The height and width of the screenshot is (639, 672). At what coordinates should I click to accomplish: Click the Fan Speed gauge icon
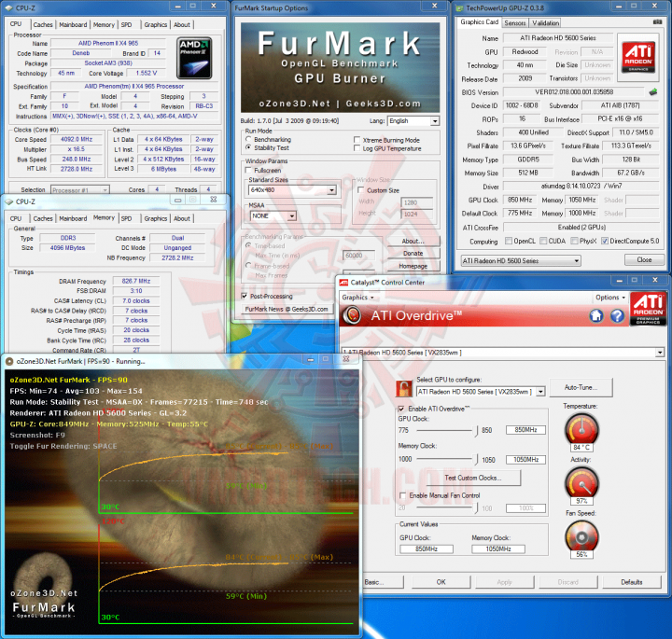581,536
